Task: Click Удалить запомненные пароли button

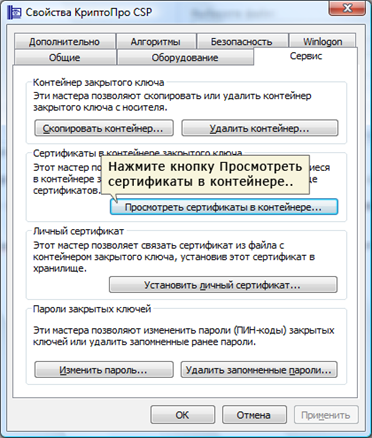Action: (x=259, y=370)
